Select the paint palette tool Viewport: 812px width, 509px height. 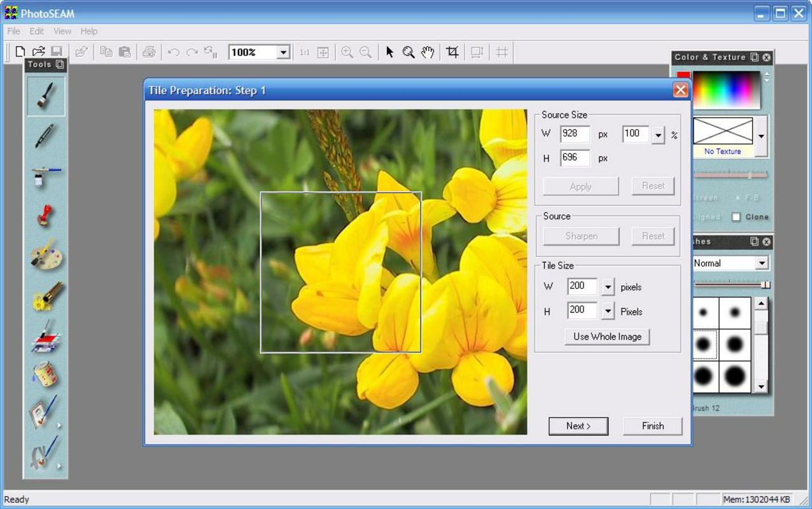46,256
